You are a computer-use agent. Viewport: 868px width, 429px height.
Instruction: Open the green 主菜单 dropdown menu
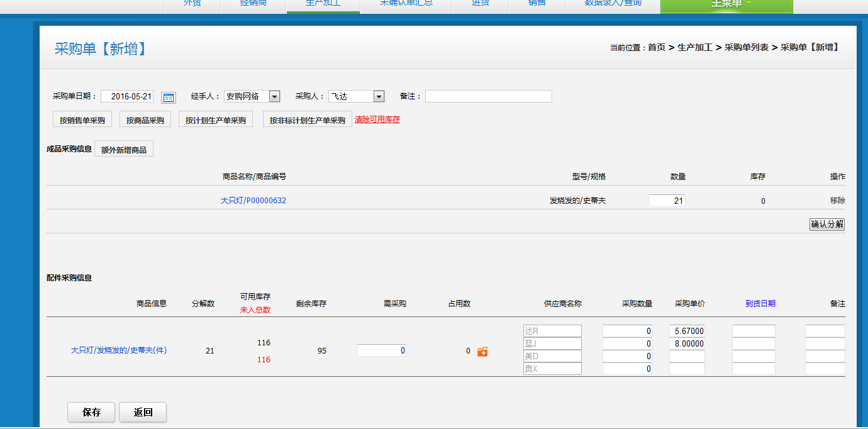coord(726,4)
